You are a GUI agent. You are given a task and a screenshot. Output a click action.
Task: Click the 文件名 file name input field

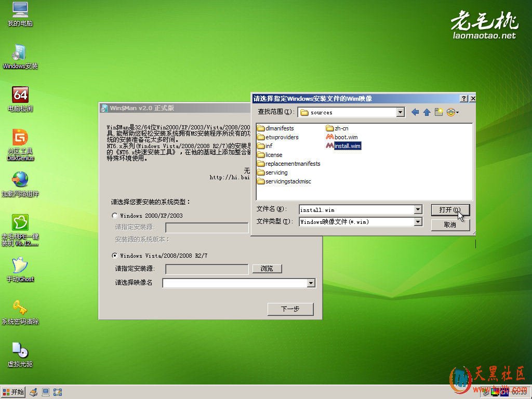click(x=356, y=210)
